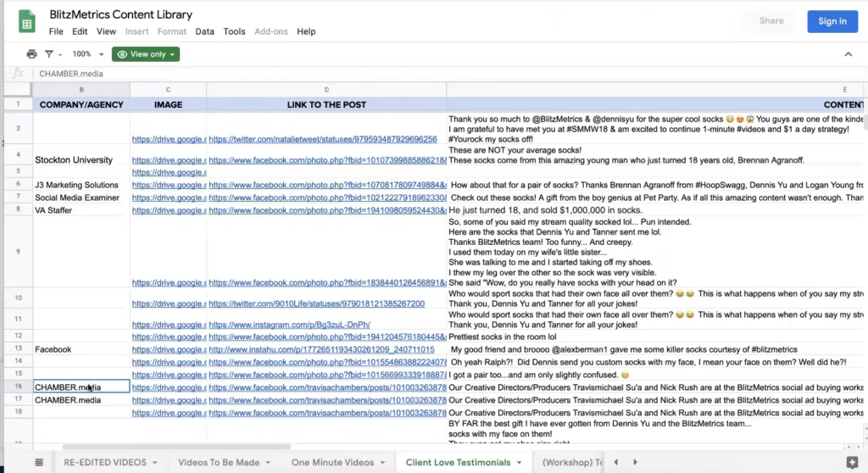
Task: Select the Stockton University cell
Action: pyautogui.click(x=74, y=159)
